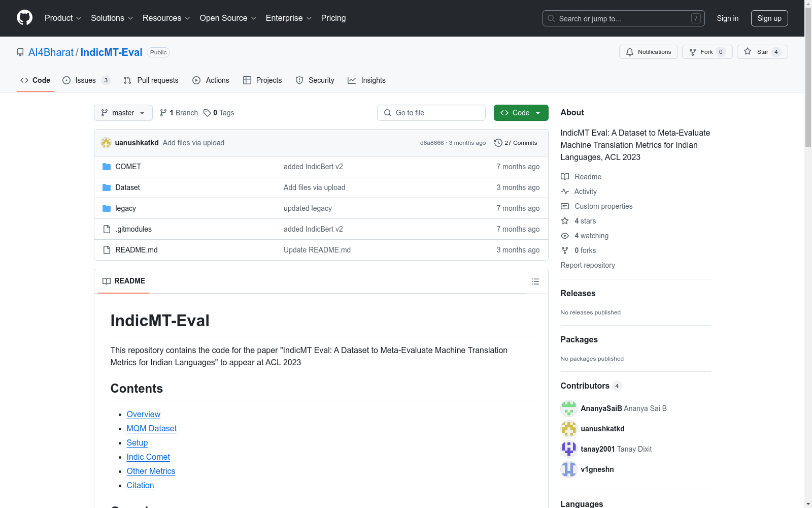Open the Readme link in About
The width and height of the screenshot is (812, 508).
[x=581, y=177]
